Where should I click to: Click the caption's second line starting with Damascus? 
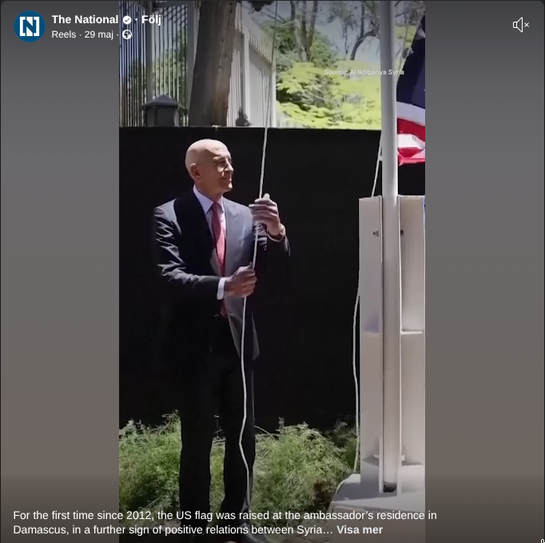173,530
